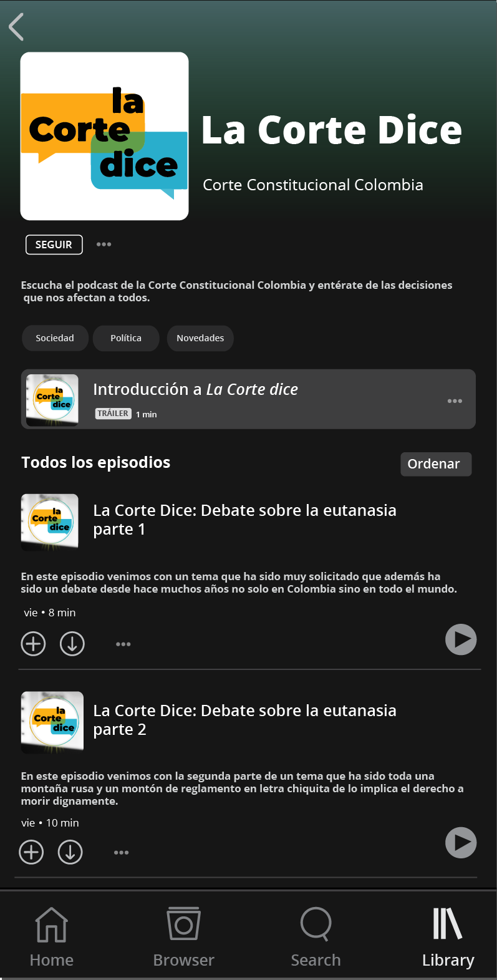497x980 pixels.
Task: Open more options for eutanasia parte 2
Action: tap(122, 853)
